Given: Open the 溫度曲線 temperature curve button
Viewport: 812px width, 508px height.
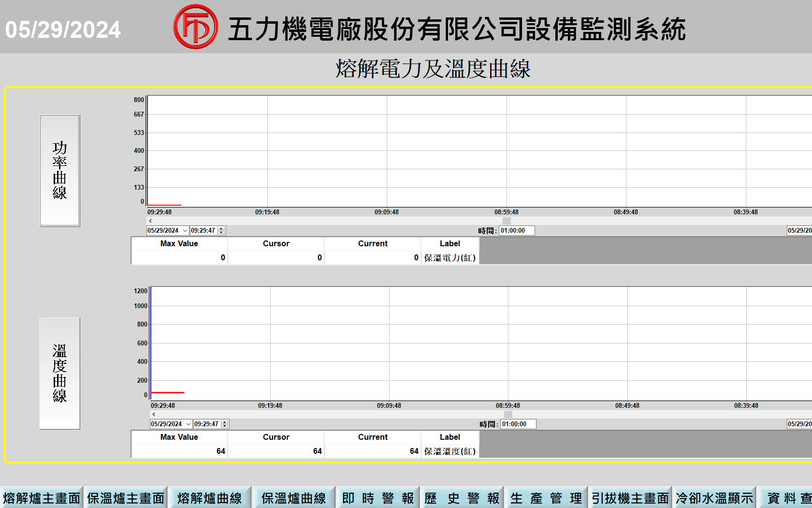Looking at the screenshot, I should pyautogui.click(x=59, y=373).
